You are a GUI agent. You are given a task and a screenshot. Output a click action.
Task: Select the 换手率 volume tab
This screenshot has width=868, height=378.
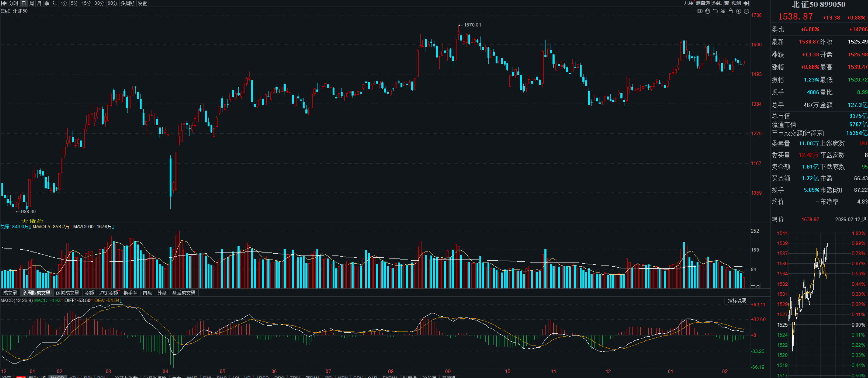[x=130, y=293]
